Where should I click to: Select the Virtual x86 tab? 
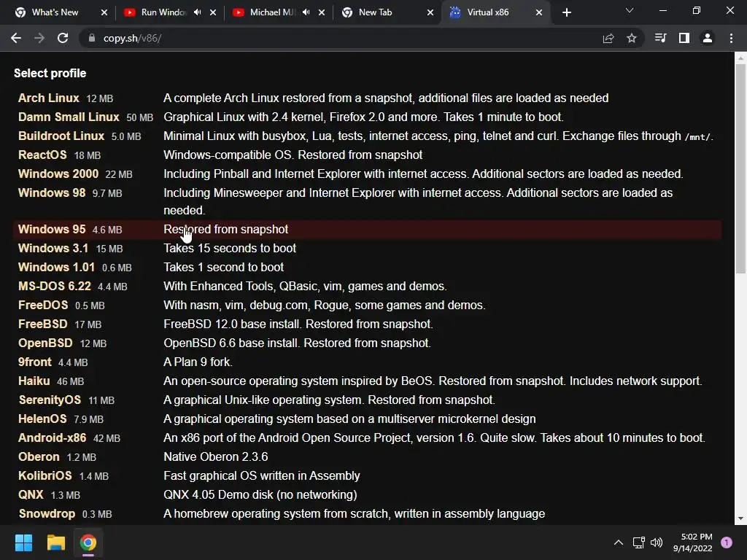[488, 12]
